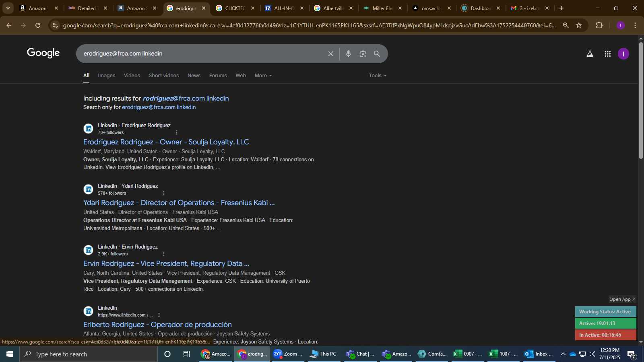
Task: Select the Short videos tab
Action: click(x=164, y=76)
